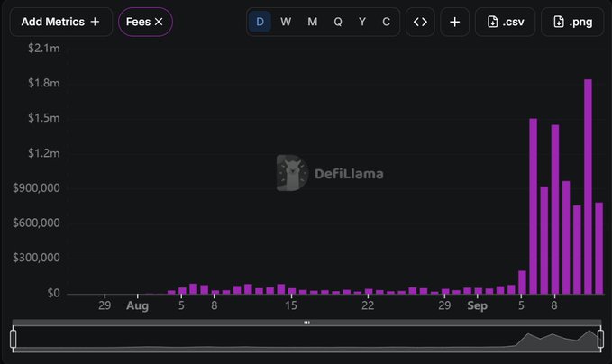Click the fee bar above the Sep 8 tick
Screen dimensions: 612x364
[555, 209]
